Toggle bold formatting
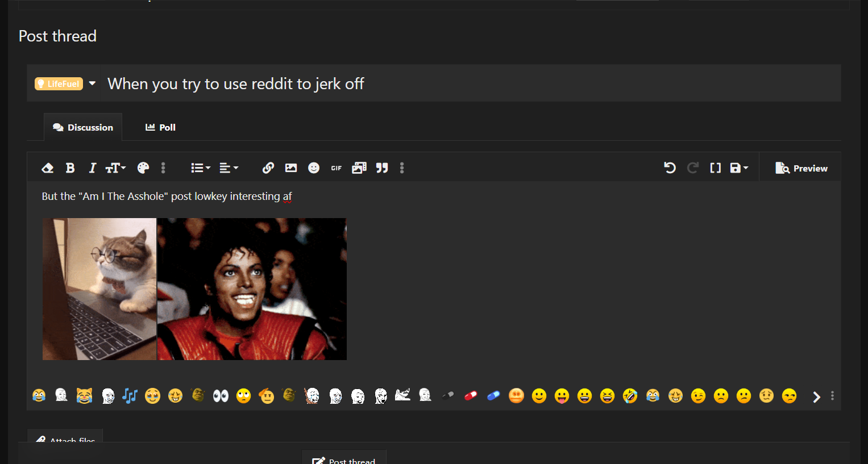Viewport: 868px width, 464px height. point(70,168)
